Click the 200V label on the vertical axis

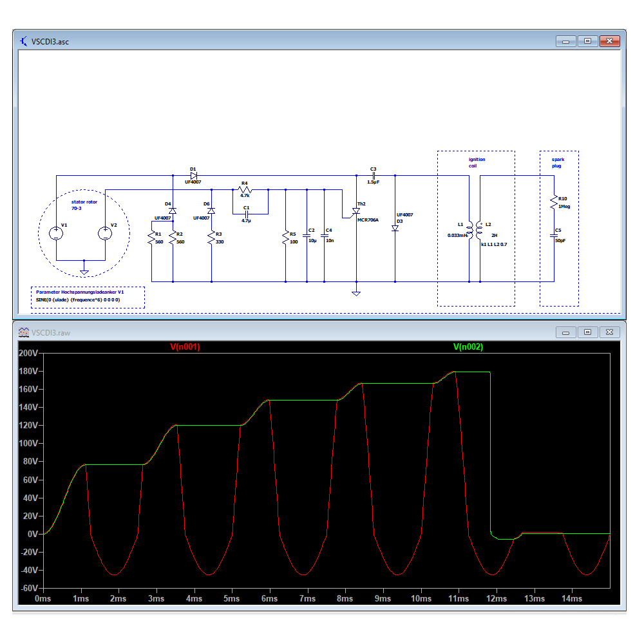(28, 353)
